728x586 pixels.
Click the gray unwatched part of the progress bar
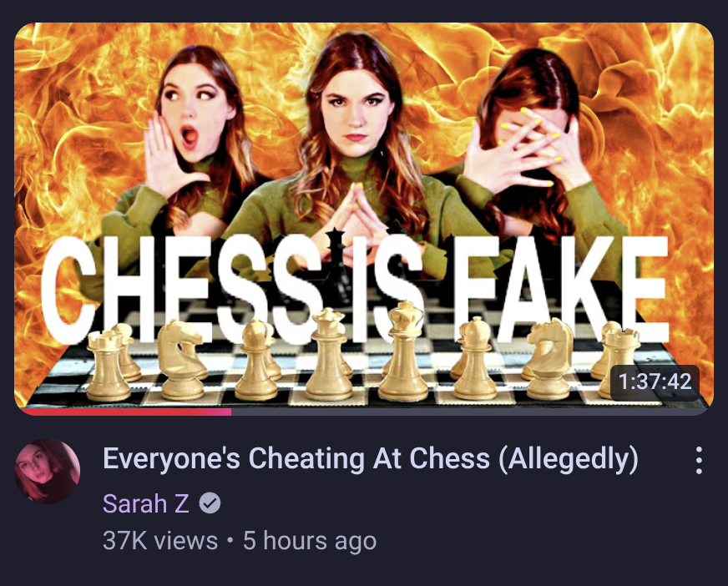click(x=470, y=412)
